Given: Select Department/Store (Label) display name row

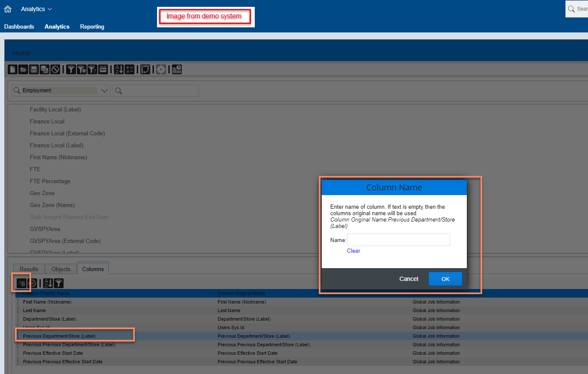Looking at the screenshot, I should (x=49, y=319).
